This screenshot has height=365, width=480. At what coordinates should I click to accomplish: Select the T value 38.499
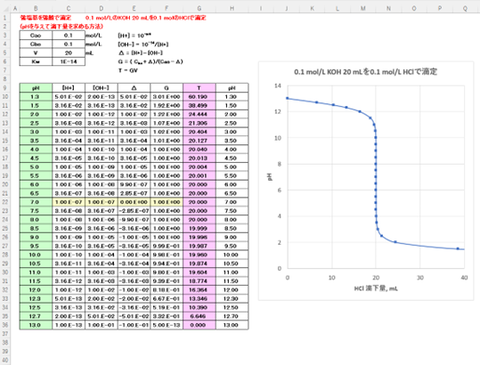(199, 105)
